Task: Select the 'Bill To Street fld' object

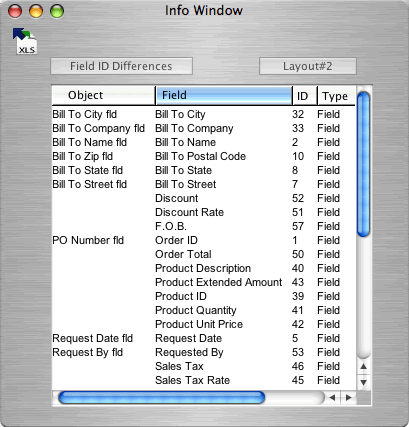Action: pyautogui.click(x=90, y=184)
